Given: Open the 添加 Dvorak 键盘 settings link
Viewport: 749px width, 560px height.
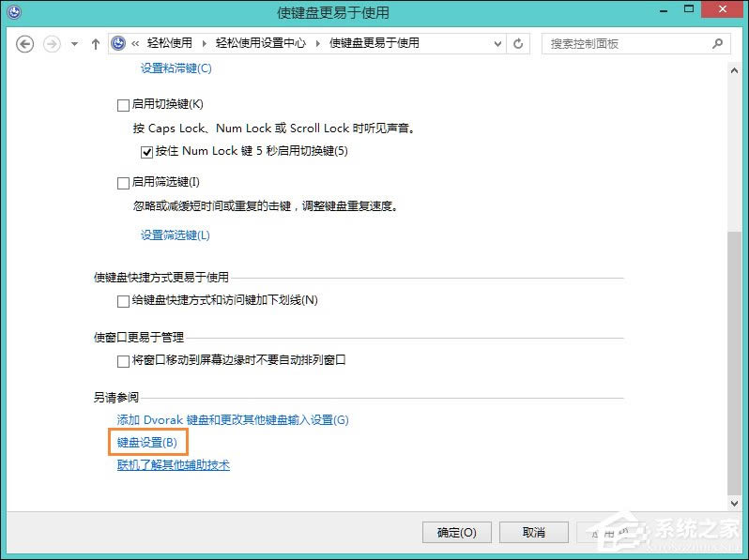Looking at the screenshot, I should pyautogui.click(x=233, y=419).
